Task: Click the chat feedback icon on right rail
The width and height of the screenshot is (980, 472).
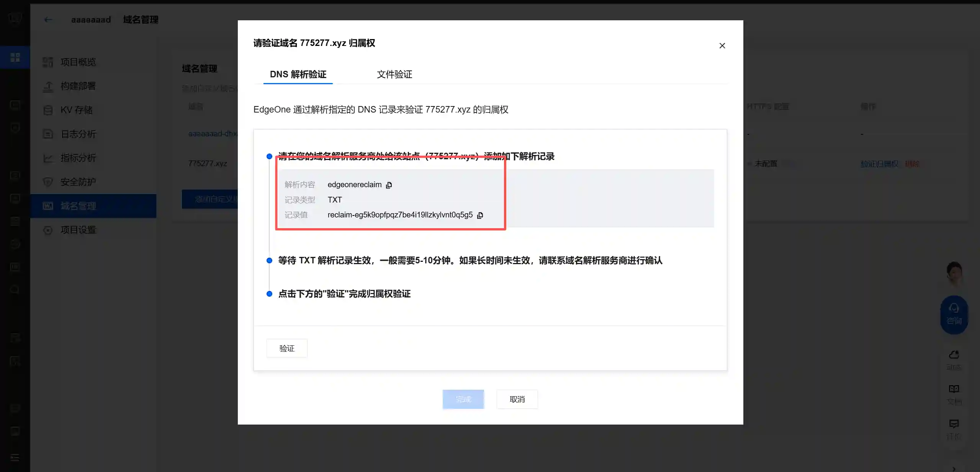Action: 954,423
